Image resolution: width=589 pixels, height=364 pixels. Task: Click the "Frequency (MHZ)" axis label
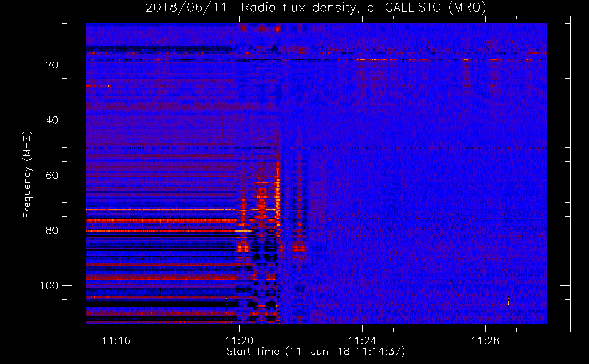27,174
